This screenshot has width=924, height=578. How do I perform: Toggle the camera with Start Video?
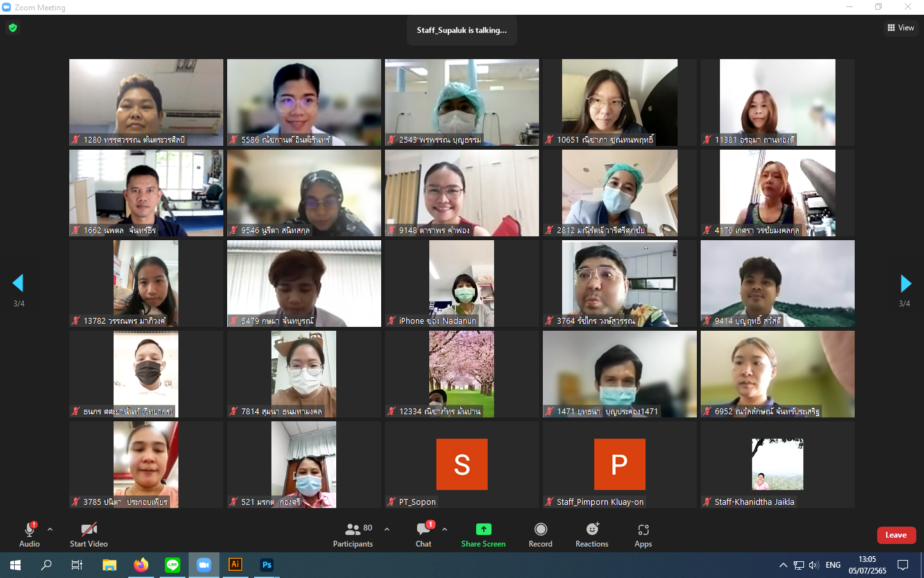(89, 534)
